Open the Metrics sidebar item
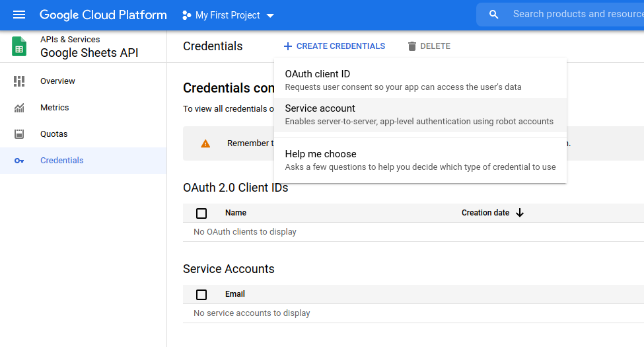The image size is (644, 347). point(83,108)
